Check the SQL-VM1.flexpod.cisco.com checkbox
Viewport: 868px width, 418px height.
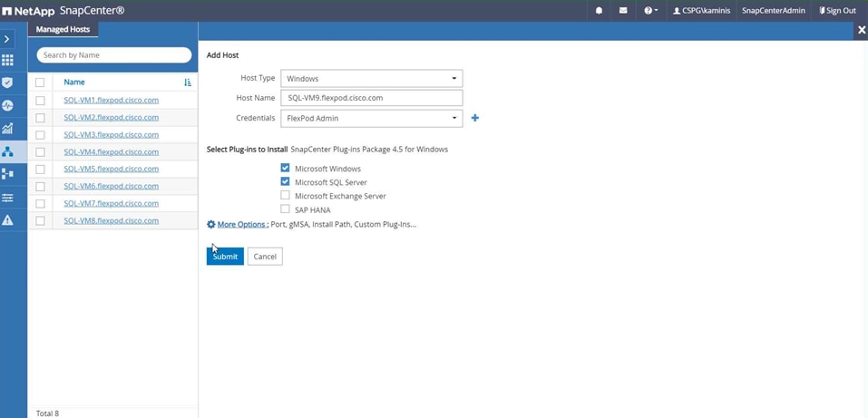[x=40, y=101]
